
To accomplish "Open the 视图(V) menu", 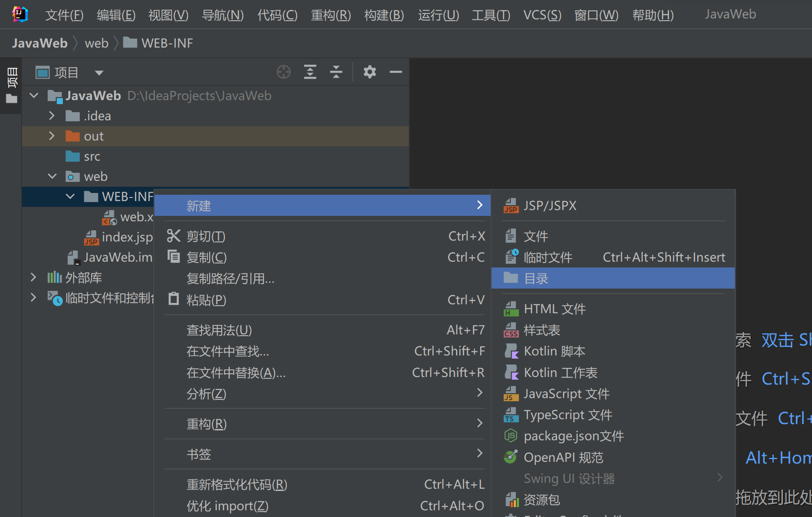I will click(168, 14).
